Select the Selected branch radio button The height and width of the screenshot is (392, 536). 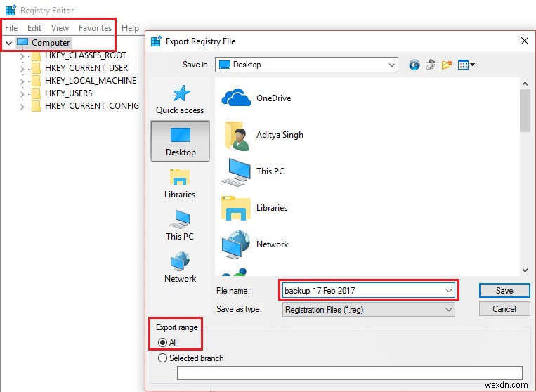163,358
